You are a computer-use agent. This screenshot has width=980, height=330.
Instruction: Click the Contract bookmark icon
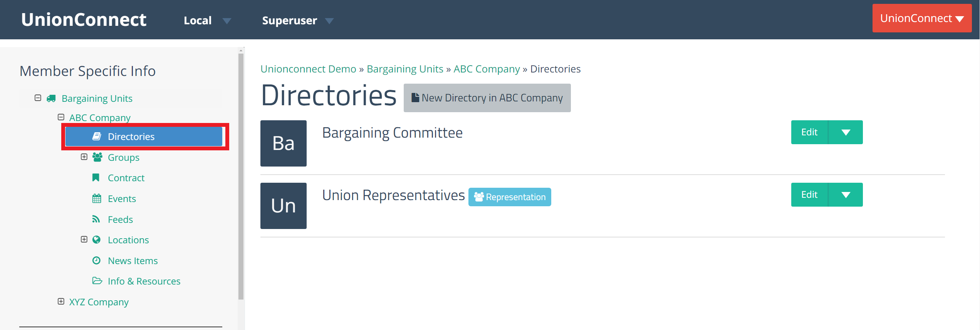pyautogui.click(x=96, y=177)
